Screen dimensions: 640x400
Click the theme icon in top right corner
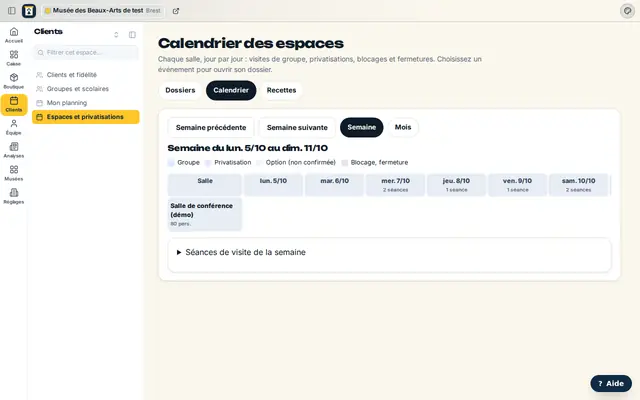click(x=627, y=11)
